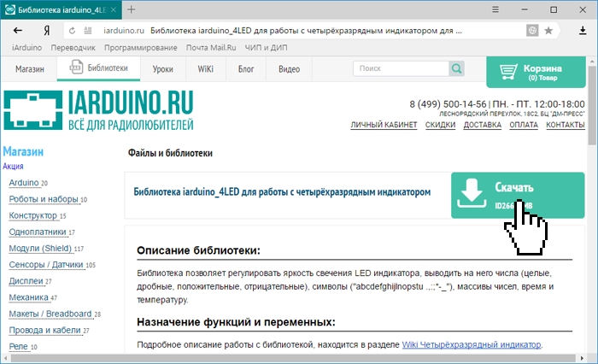
Task: Click vertical scrollbar up arrow
Action: pyautogui.click(x=592, y=61)
